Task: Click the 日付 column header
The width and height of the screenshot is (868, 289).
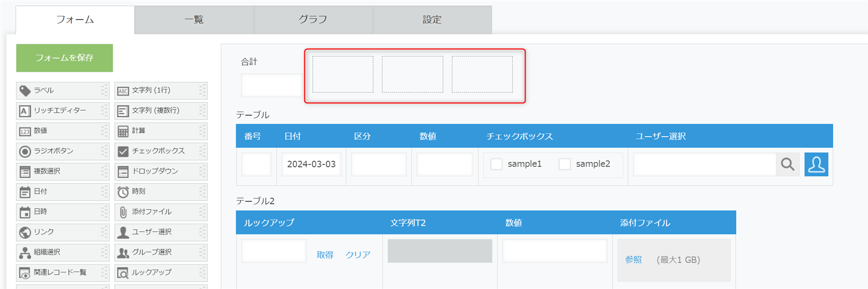Action: click(293, 136)
